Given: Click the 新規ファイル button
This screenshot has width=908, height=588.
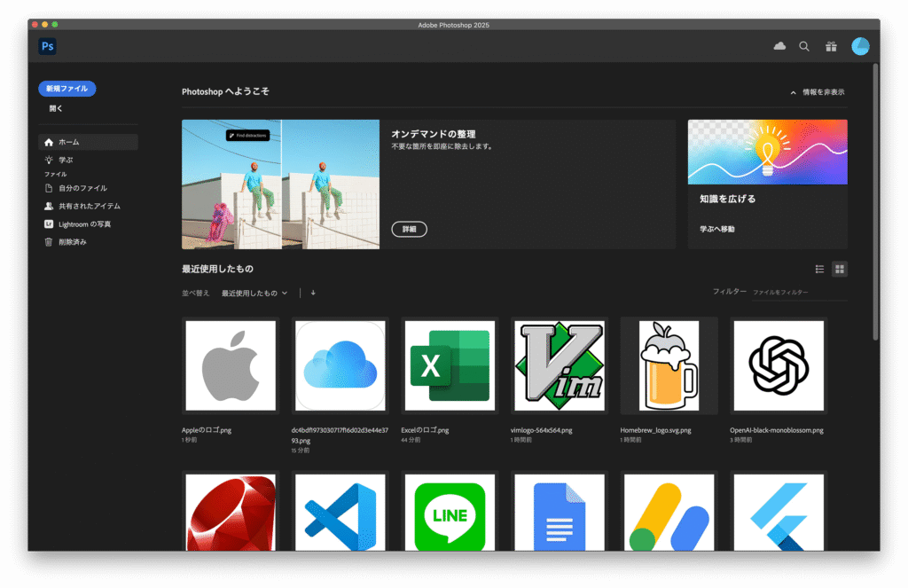Looking at the screenshot, I should point(67,89).
